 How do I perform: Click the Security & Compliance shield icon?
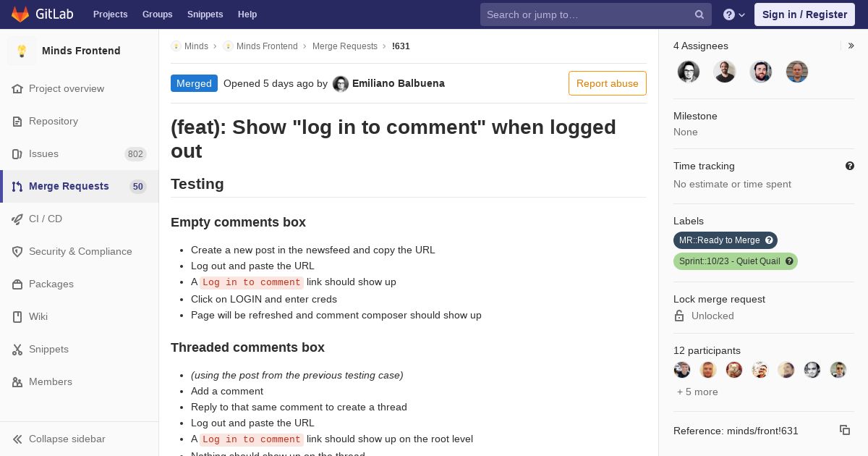tap(17, 251)
